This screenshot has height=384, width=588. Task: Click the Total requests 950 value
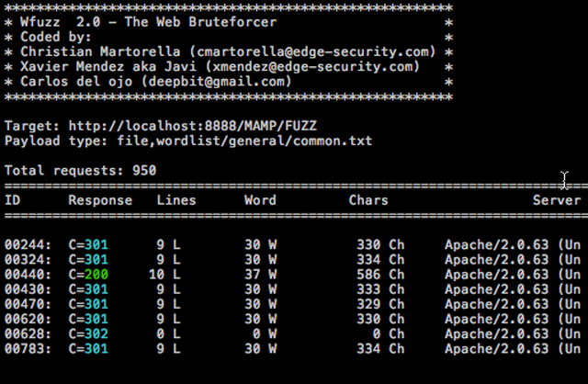pos(144,171)
